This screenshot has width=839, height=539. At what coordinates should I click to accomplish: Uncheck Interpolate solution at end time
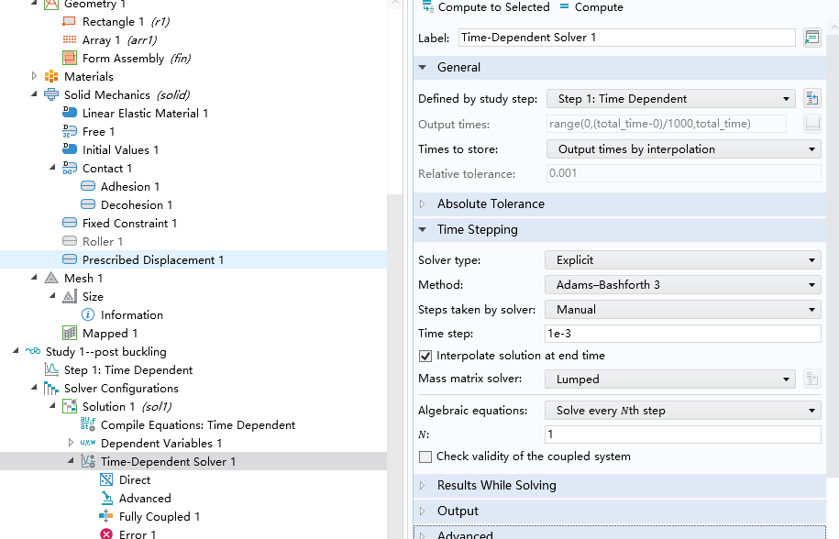[426, 356]
